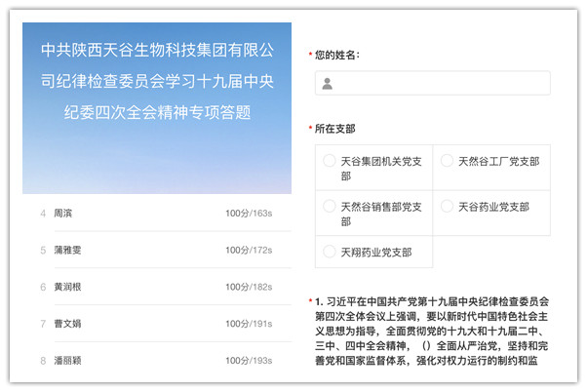Click the 您的姓名 field label
Screen dimensions: 587x392
pyautogui.click(x=336, y=55)
